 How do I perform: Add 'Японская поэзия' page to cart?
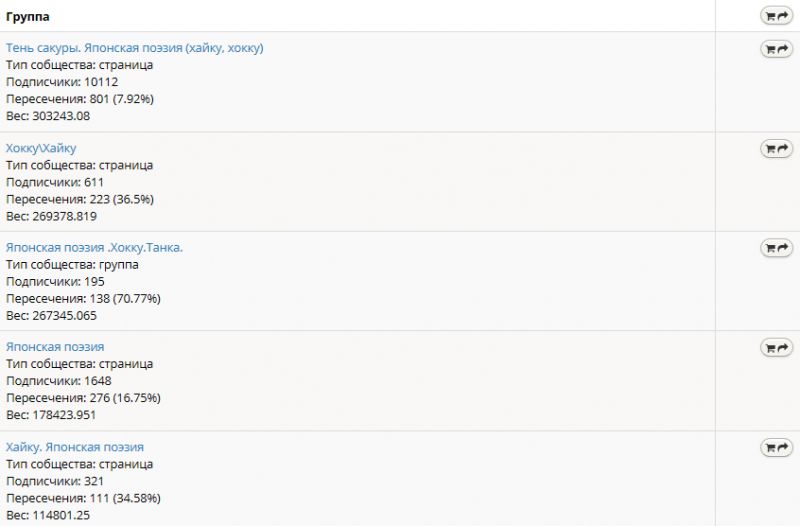pyautogui.click(x=776, y=347)
